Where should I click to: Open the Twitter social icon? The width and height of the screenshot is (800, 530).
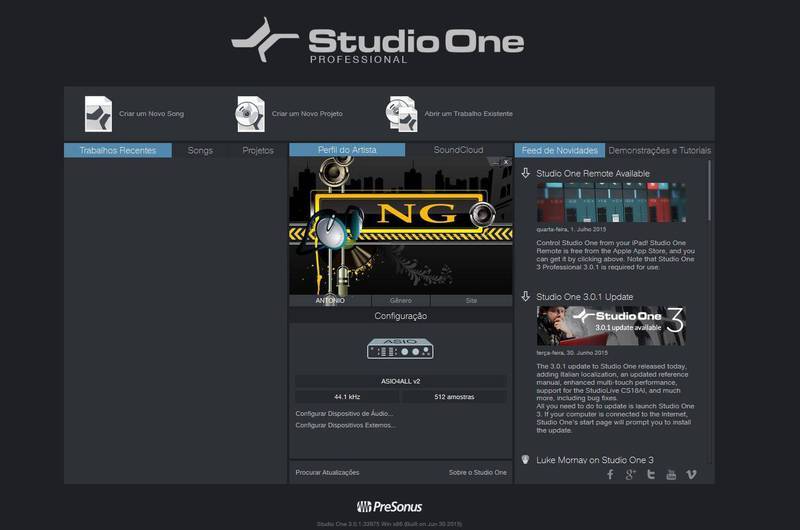coord(651,474)
